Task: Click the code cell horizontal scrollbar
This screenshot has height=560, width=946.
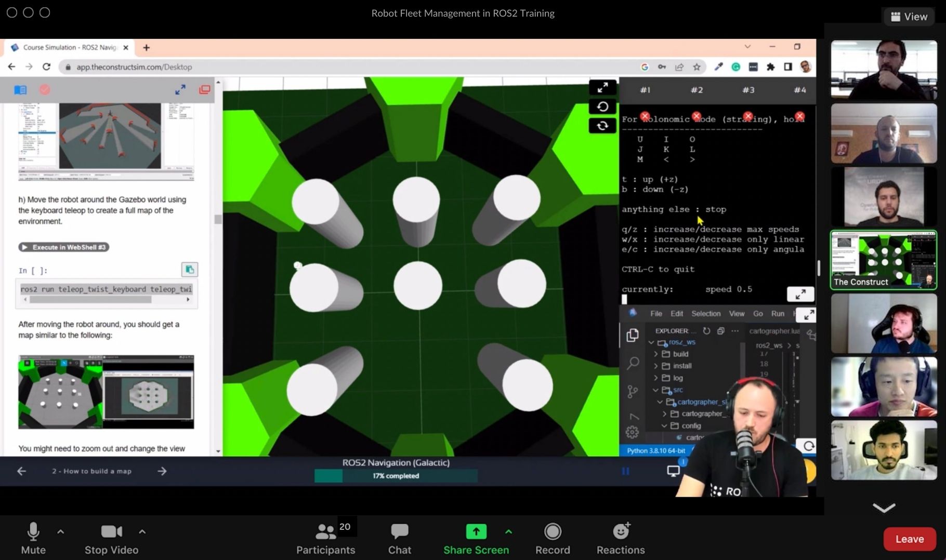Action: coord(90,300)
